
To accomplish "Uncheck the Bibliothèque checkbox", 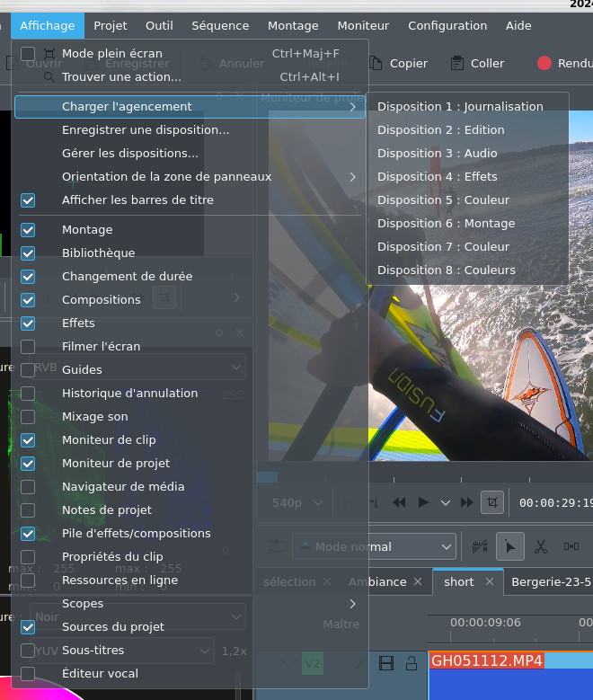I will click(28, 253).
